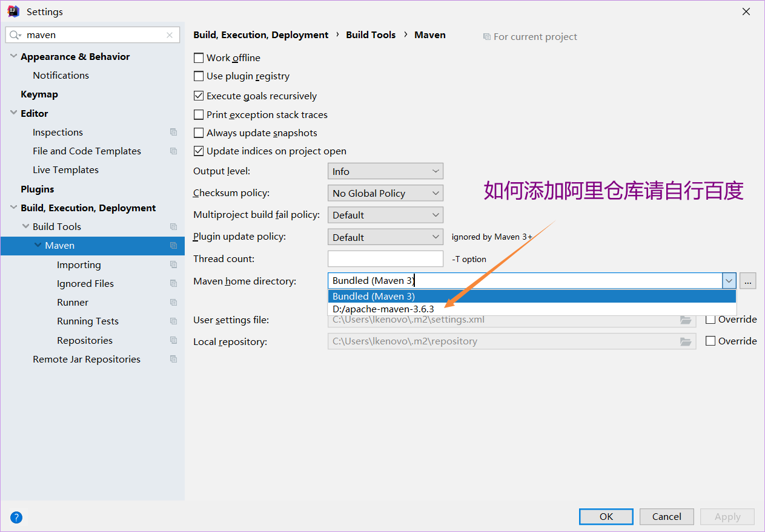This screenshot has width=765, height=532.
Task: Open Remote Jar Repositories settings
Action: pyautogui.click(x=87, y=359)
